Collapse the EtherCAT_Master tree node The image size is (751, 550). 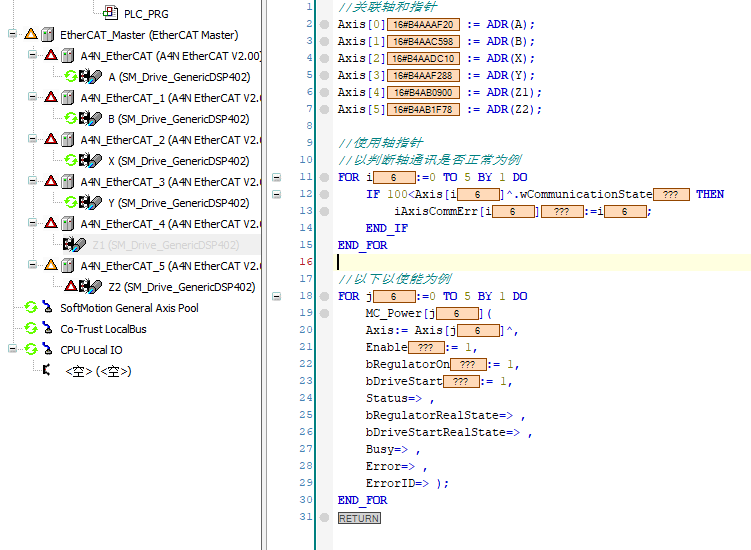pos(12,34)
